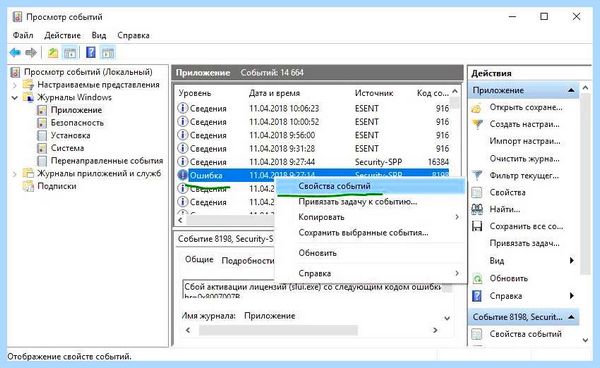
Task: Open the Help toolbar icon with question mark
Action: point(91,52)
